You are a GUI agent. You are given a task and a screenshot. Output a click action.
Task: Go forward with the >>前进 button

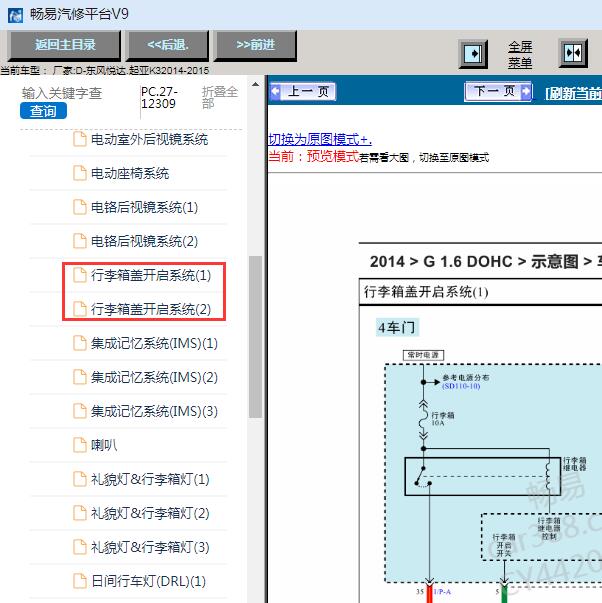click(x=255, y=45)
